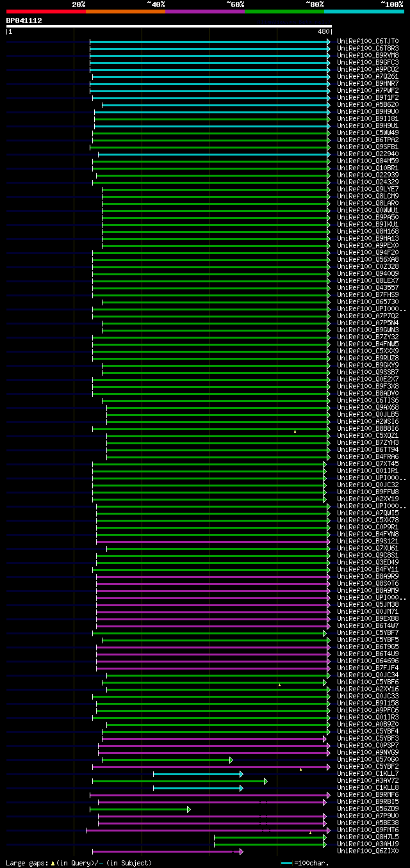Open hit UniRef100_A7Q261
The height and width of the screenshot is (868, 410).
[368, 76]
